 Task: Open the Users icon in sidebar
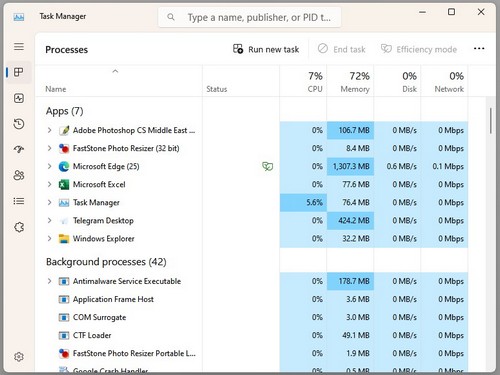tap(19, 175)
